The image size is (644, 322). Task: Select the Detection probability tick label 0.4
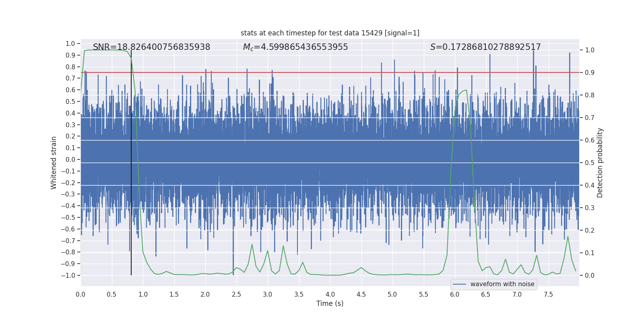tap(590, 186)
